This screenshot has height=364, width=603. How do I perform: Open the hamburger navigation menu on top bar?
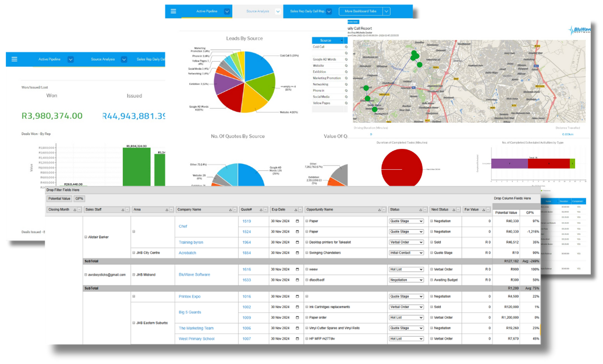pos(172,10)
